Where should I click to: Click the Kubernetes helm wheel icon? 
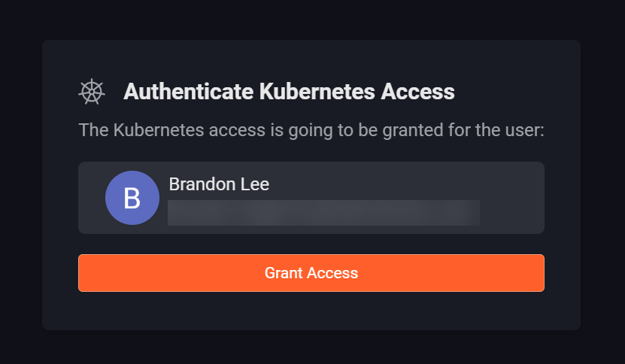click(91, 92)
